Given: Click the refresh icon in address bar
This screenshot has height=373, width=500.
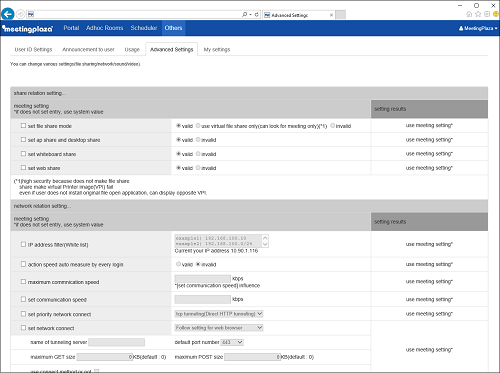Looking at the screenshot, I should (x=256, y=15).
